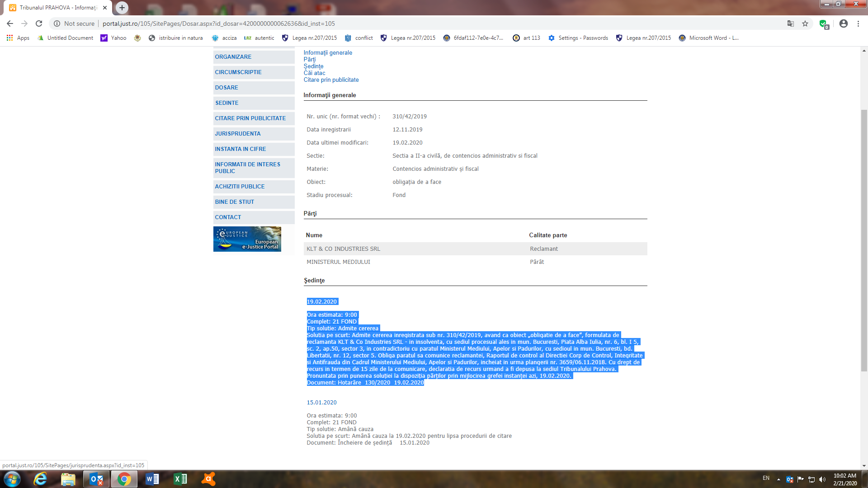Follow the Informaţii generale anchor link
Screen dimensions: 868x488
click(x=327, y=53)
